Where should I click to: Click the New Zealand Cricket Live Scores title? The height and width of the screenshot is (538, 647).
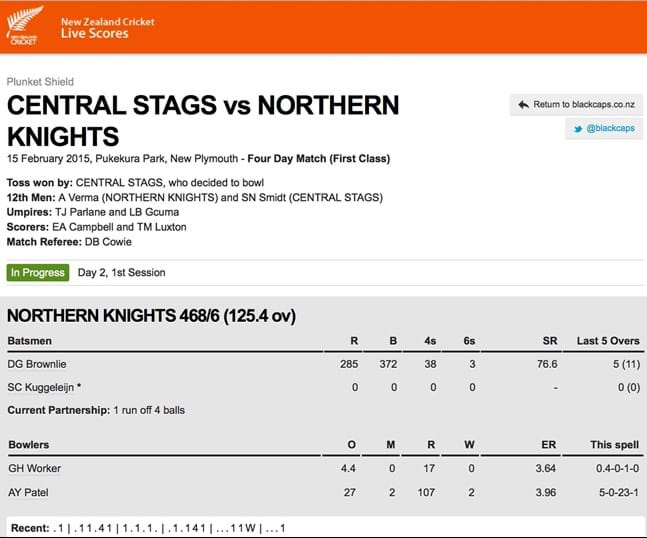coord(108,28)
